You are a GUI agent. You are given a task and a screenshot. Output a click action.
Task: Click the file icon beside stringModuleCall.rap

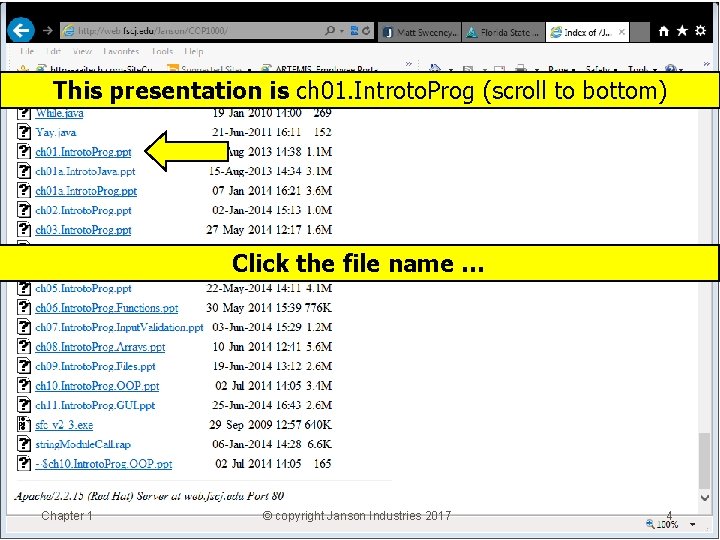pos(23,444)
